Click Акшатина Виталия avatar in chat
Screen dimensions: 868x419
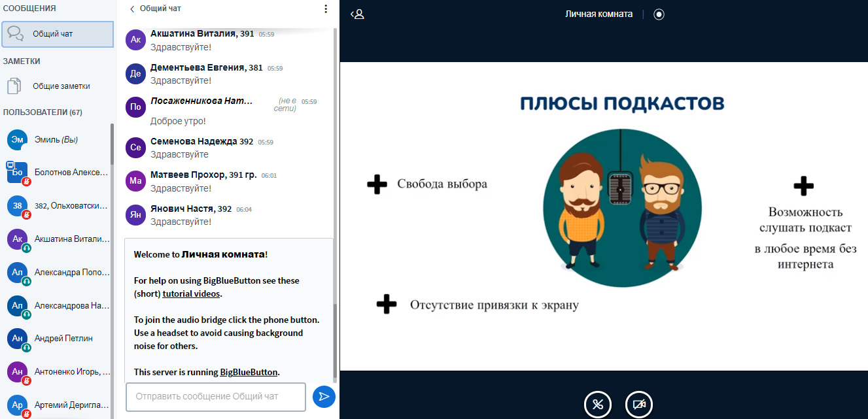135,40
